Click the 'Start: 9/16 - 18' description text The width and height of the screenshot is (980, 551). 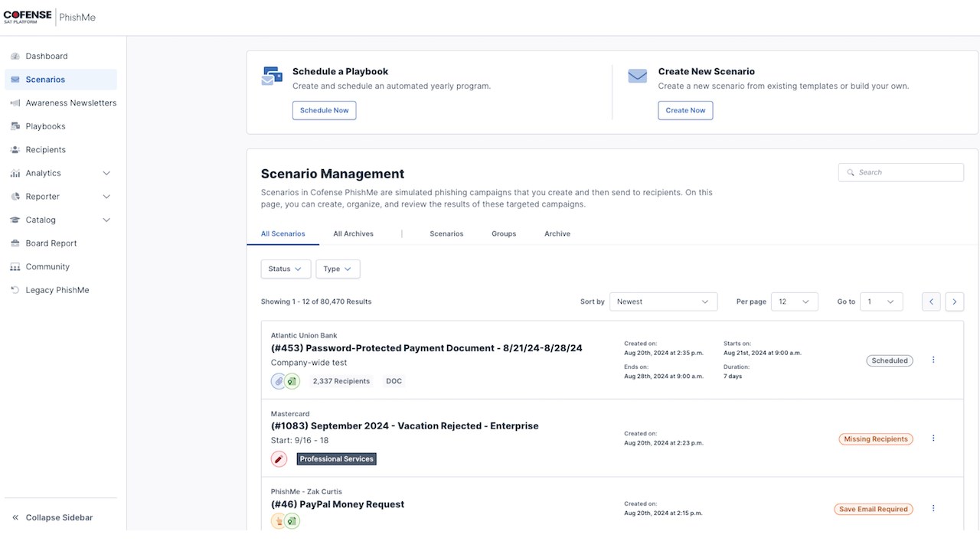tap(300, 441)
